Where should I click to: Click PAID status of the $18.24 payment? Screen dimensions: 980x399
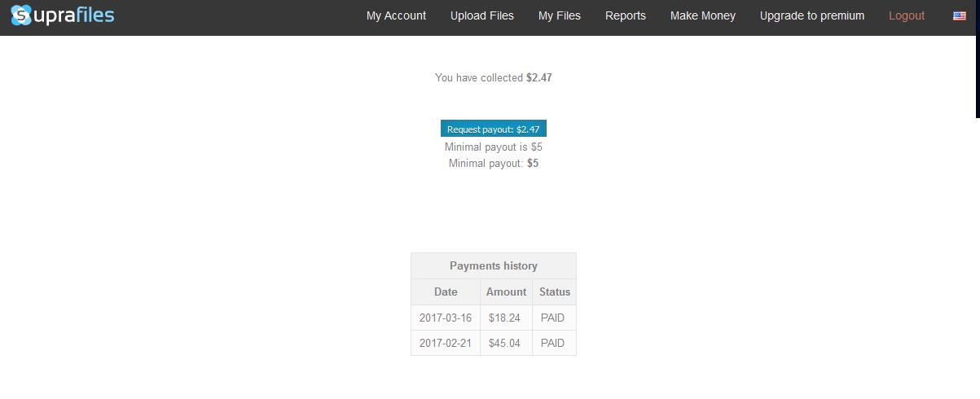point(552,318)
